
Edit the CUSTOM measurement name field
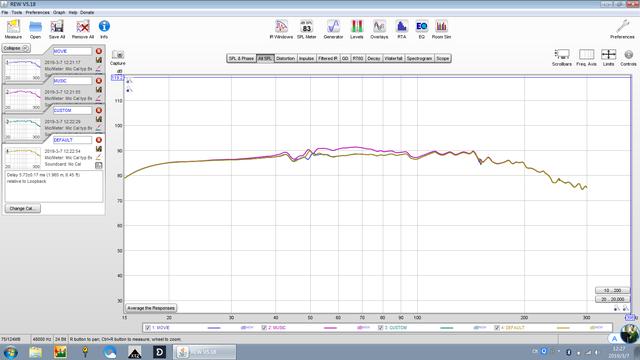pyautogui.click(x=72, y=110)
